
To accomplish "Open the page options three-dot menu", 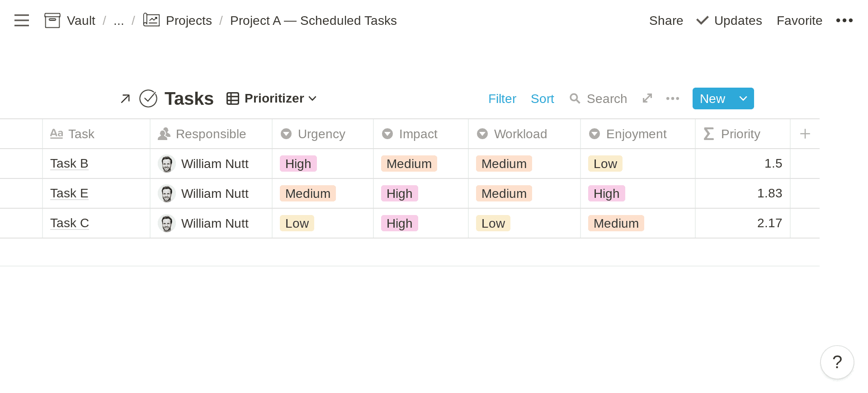I will [844, 20].
